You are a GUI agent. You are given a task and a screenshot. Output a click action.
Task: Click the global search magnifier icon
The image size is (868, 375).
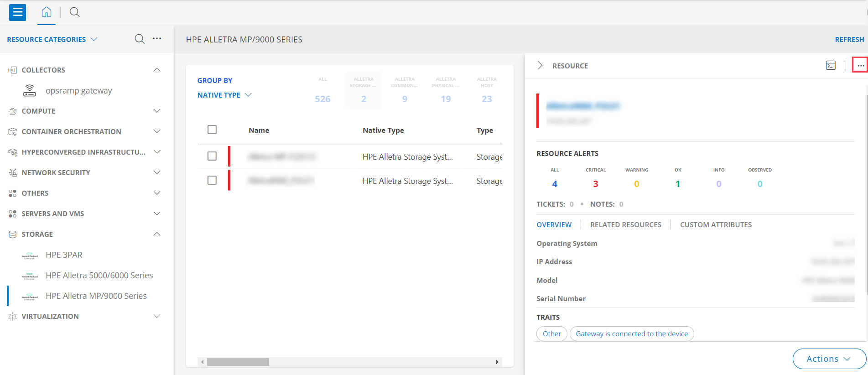pos(74,12)
